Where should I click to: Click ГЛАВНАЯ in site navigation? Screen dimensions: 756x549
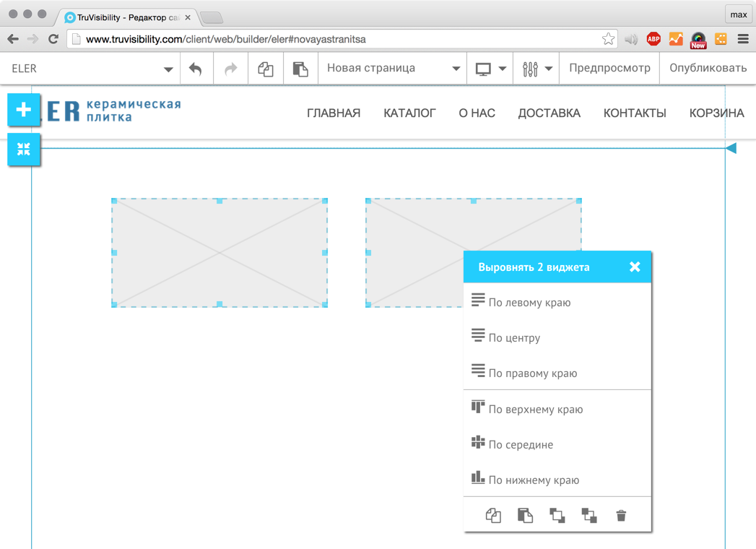point(334,113)
